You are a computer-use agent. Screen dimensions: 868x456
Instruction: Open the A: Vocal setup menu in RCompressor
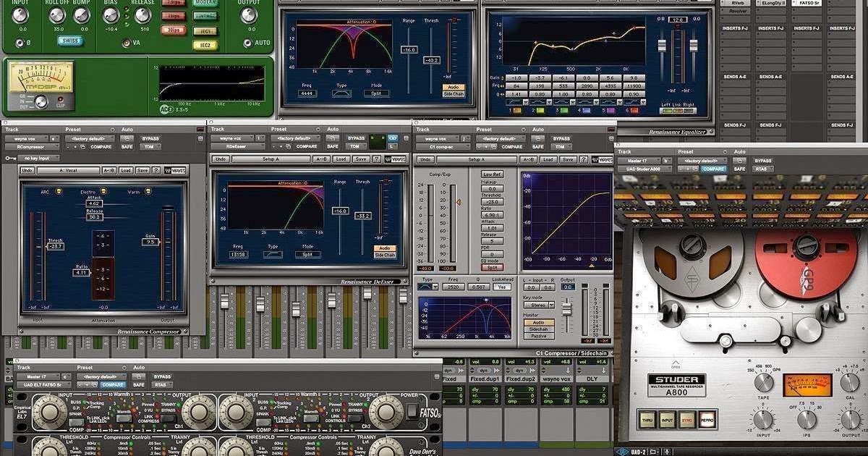coord(69,171)
